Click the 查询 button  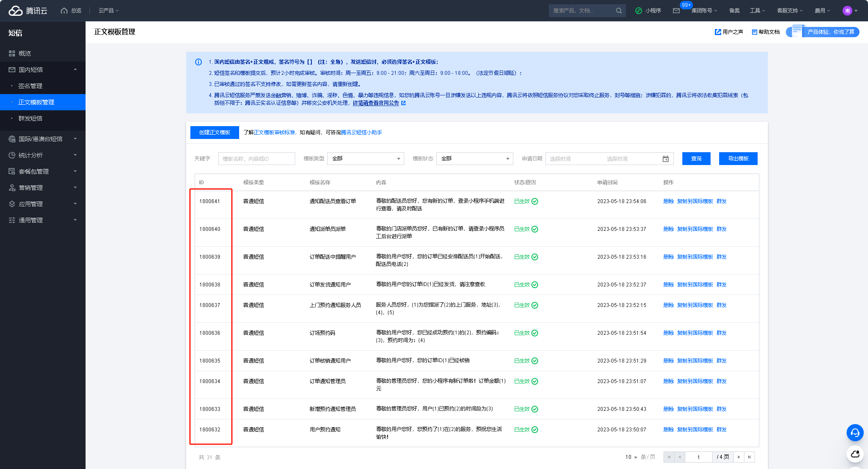click(696, 159)
